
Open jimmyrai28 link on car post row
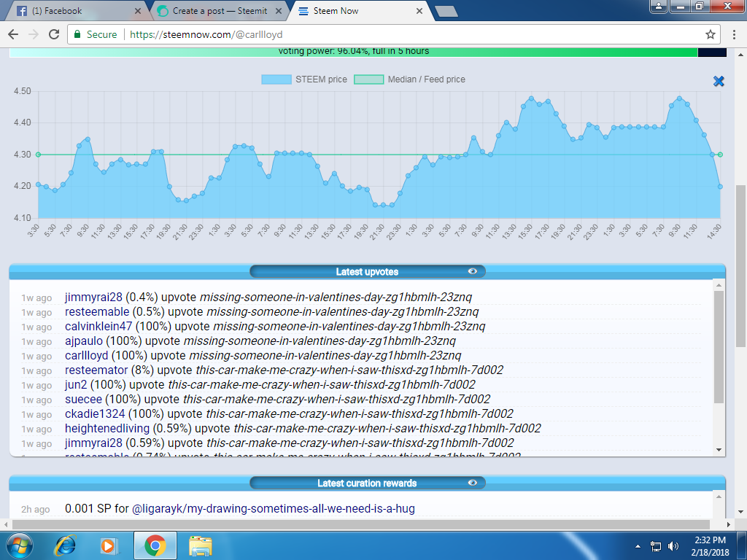93,443
